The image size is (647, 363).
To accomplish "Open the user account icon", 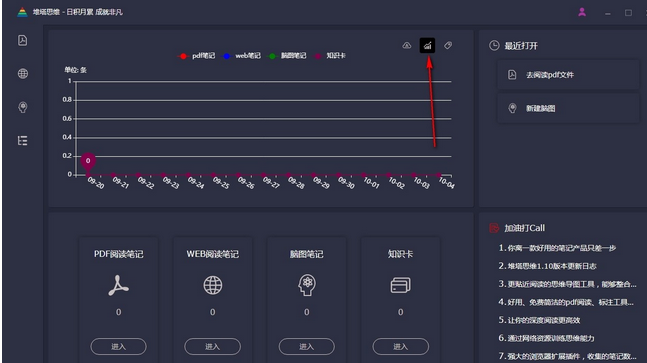I will coord(582,12).
